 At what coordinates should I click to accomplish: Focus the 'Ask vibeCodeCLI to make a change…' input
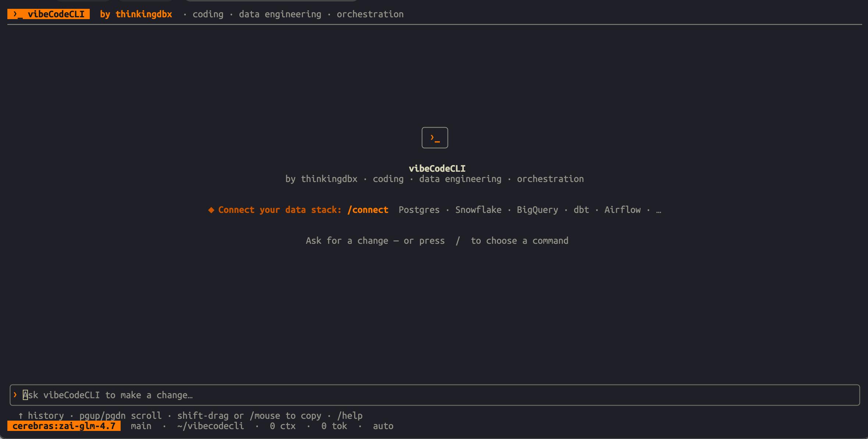coord(435,395)
